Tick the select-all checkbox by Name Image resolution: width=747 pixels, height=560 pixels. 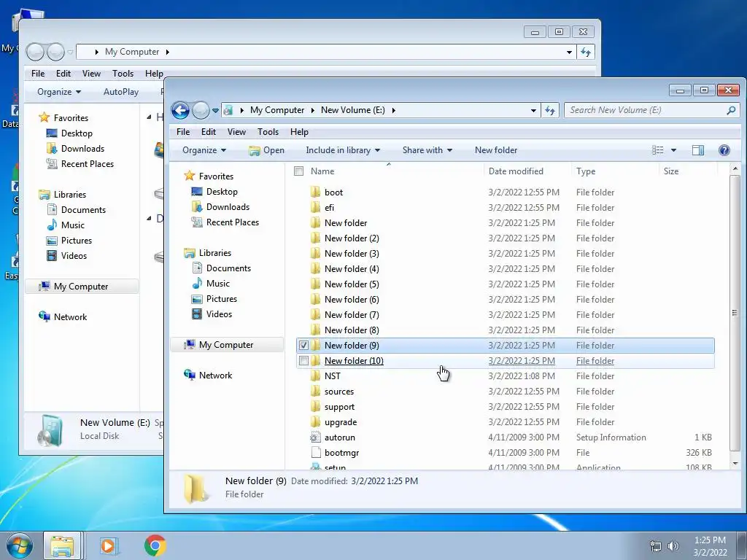pos(298,171)
